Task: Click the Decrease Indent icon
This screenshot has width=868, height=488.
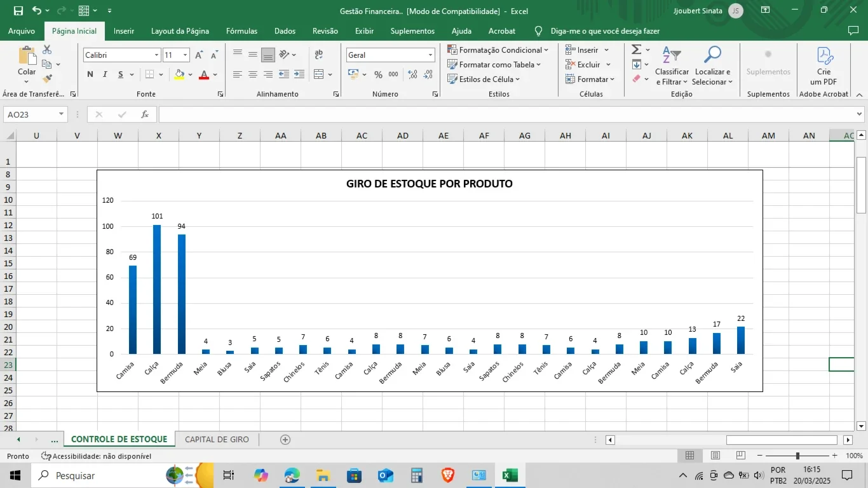Action: point(283,74)
